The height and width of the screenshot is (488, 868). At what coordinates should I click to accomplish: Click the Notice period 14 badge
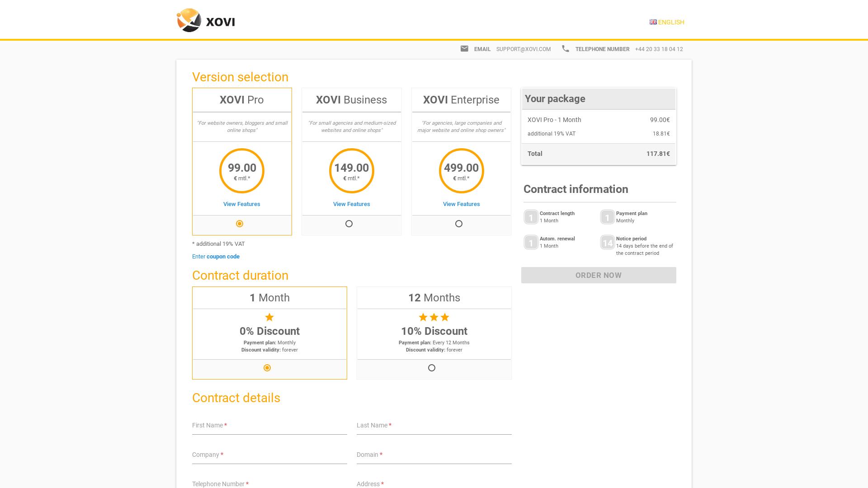[607, 243]
